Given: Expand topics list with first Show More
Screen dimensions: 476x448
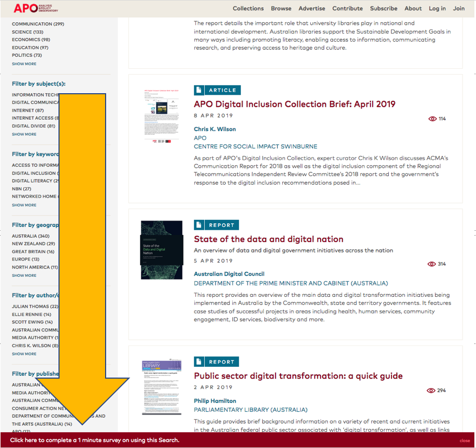Looking at the screenshot, I should tap(24, 64).
